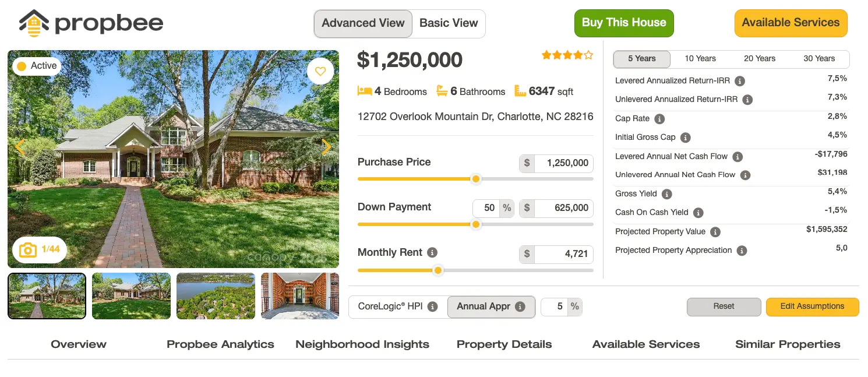Open the Propbee Analytics tab
The image size is (868, 377).
220,344
